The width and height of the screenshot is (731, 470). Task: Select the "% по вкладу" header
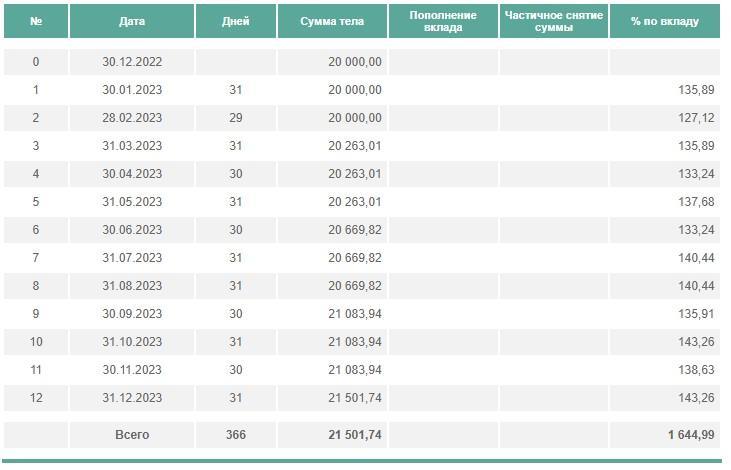pyautogui.click(x=665, y=21)
